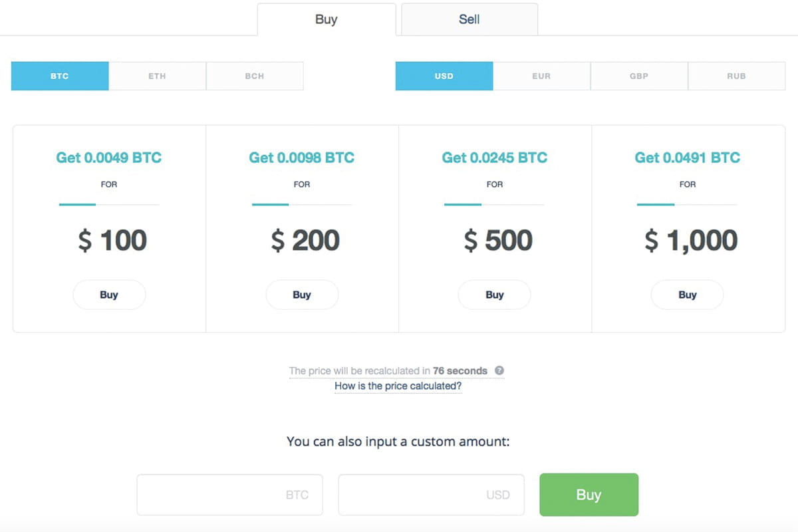Focus the custom USD amount field
Image resolution: width=798 pixels, height=532 pixels.
pos(431,495)
